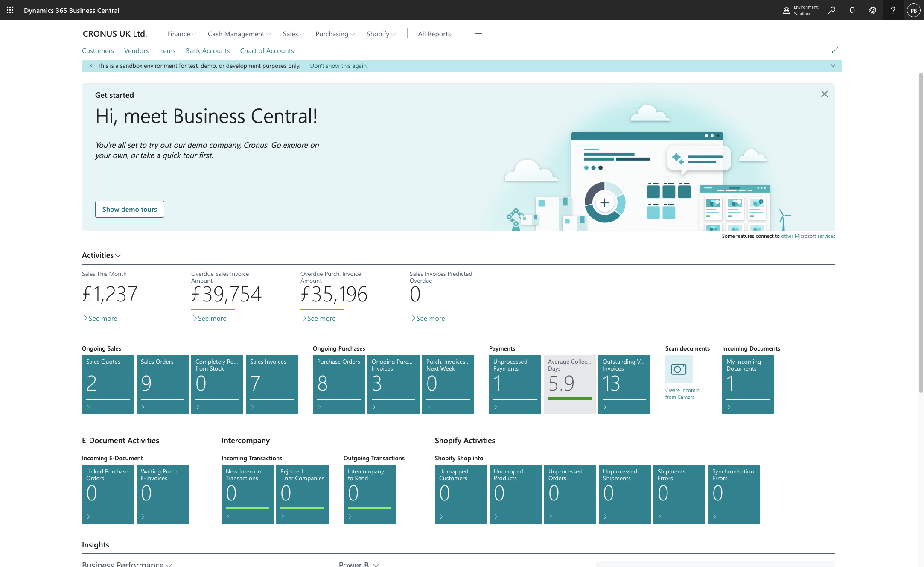The image size is (924, 567).
Task: Expand the Finance menu
Action: (182, 34)
